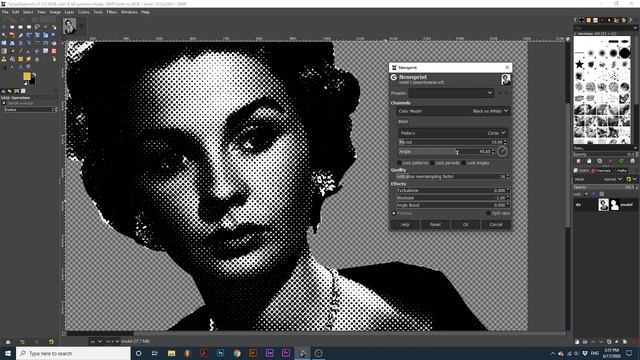Open the presets management menu icon
Image resolution: width=640 pixels, height=360 pixels.
click(x=507, y=93)
